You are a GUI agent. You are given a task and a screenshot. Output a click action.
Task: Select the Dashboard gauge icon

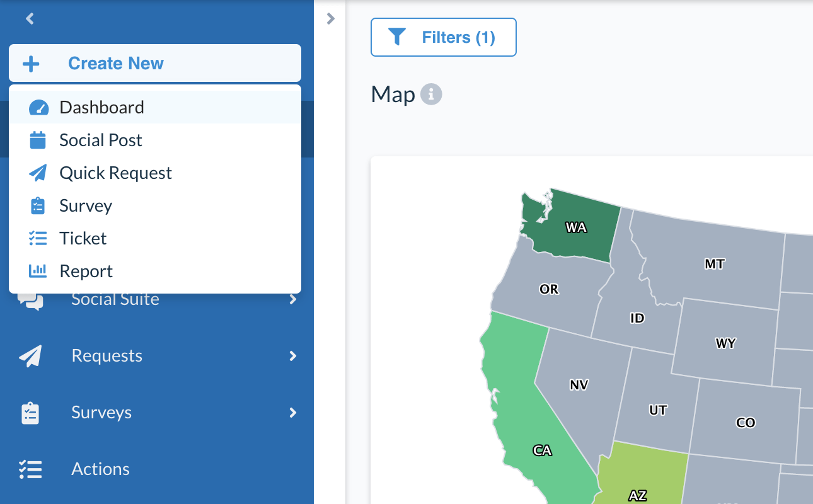[38, 107]
